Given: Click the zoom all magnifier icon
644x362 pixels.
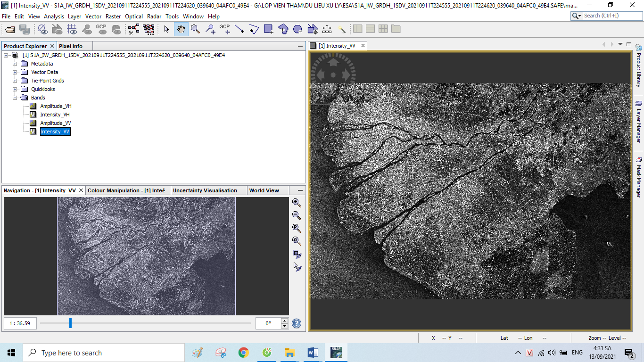Looking at the screenshot, I should click(x=297, y=241).
